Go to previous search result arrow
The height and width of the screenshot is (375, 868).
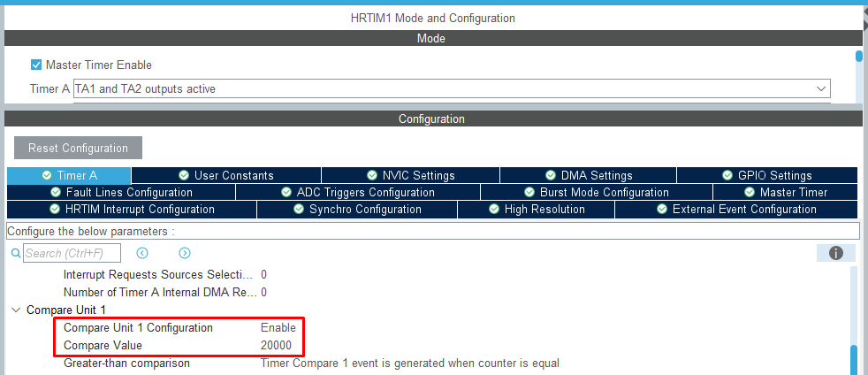coord(142,253)
